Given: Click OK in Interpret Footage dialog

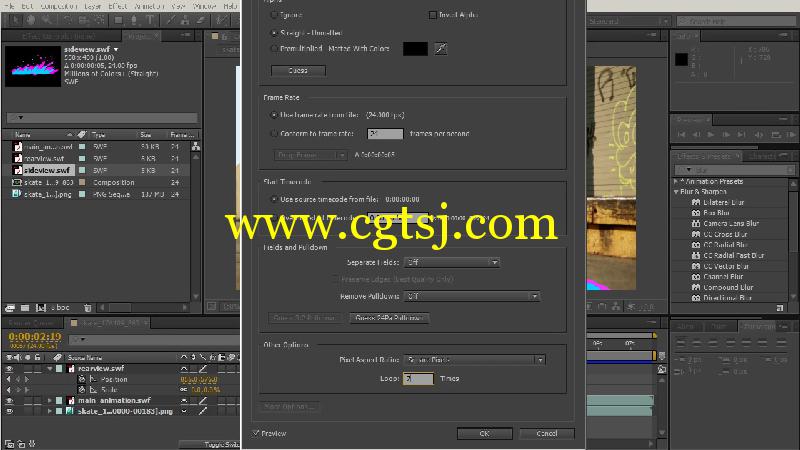Looking at the screenshot, I should (485, 433).
